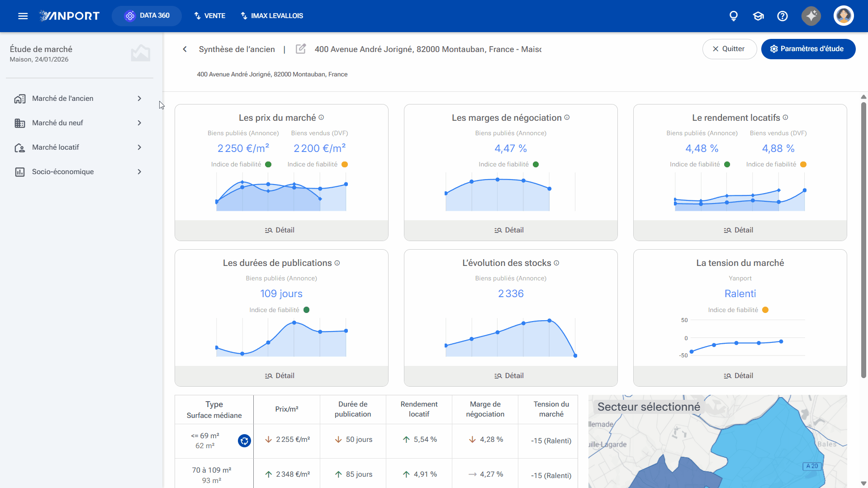Switch to the DATA 360 tab
The width and height of the screenshot is (868, 488).
147,16
